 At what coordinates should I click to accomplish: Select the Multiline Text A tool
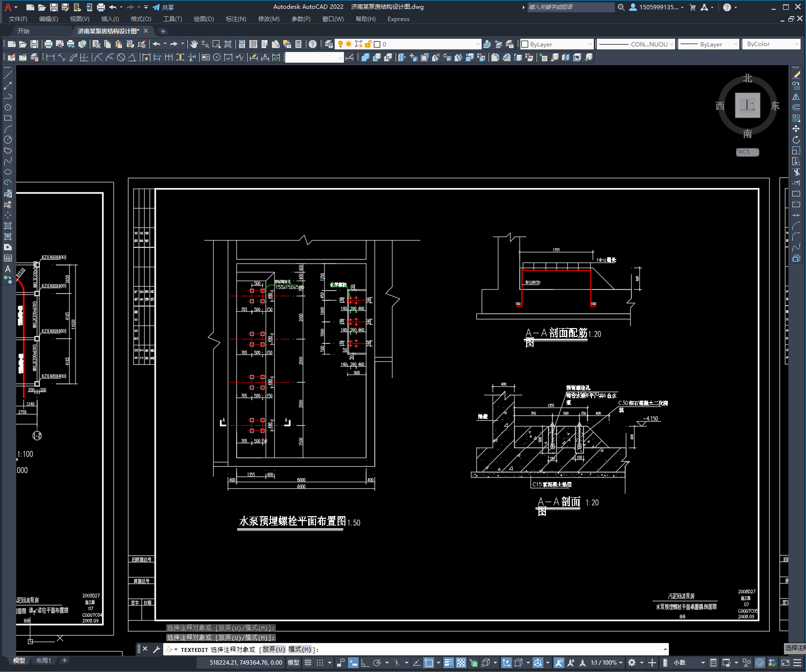[8, 269]
